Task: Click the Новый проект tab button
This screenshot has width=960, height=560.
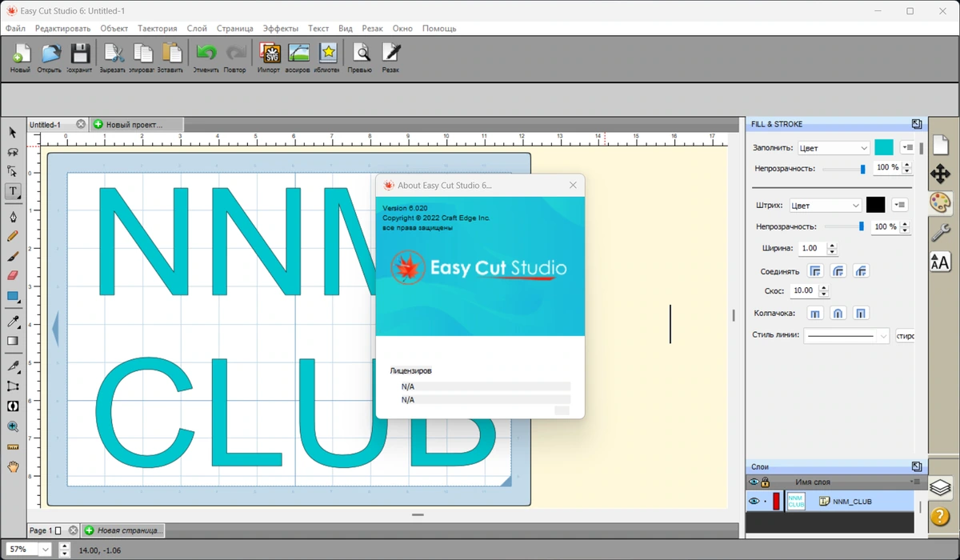Action: pyautogui.click(x=137, y=124)
